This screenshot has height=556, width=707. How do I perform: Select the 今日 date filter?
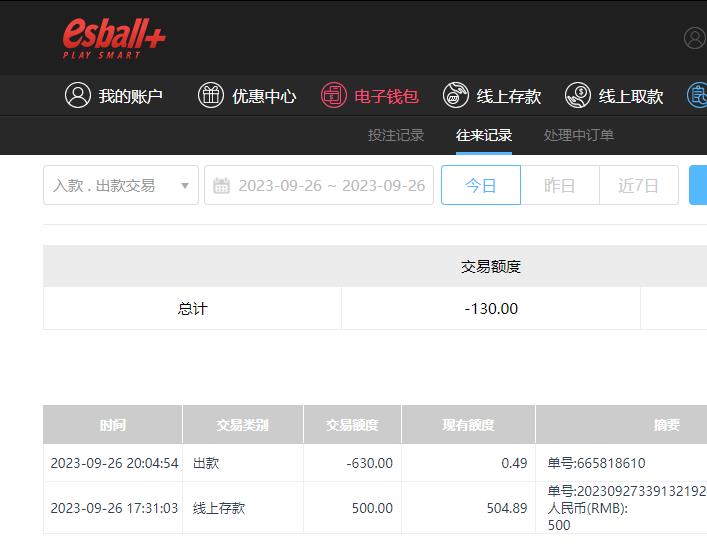click(x=481, y=185)
